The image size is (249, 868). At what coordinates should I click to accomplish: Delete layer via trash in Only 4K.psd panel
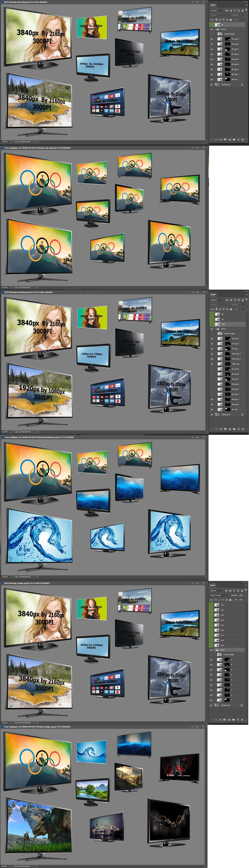(x=243, y=139)
